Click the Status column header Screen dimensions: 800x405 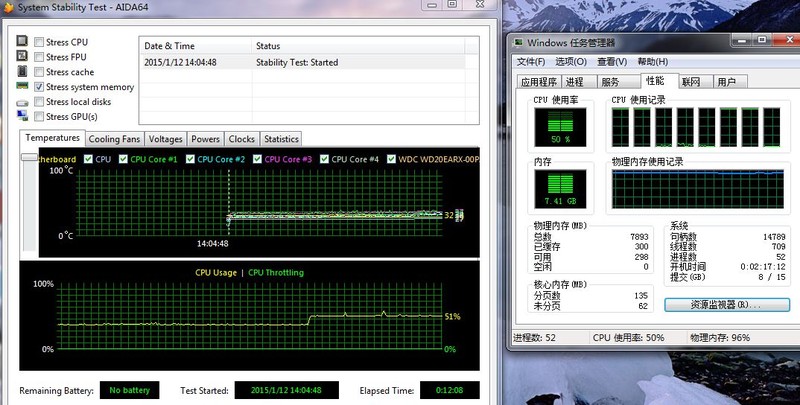coord(358,46)
